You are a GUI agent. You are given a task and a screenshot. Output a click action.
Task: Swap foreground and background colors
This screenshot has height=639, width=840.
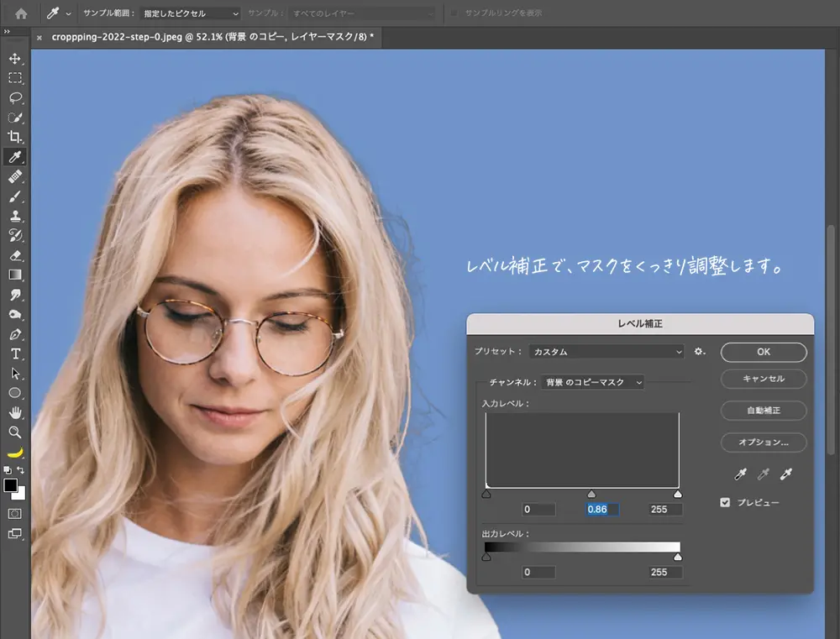point(22,470)
